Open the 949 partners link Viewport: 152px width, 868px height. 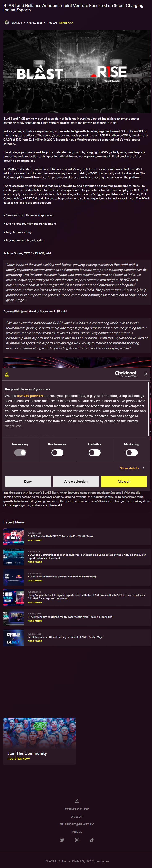tap(30, 396)
